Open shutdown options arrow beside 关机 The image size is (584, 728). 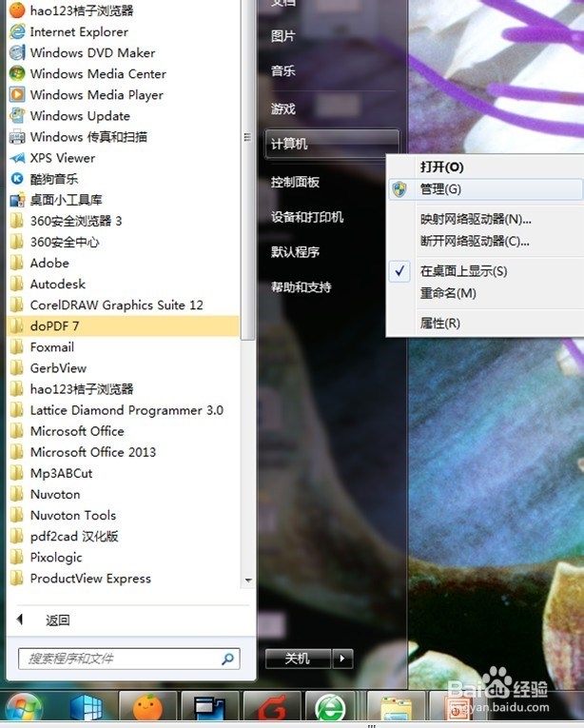coord(342,659)
